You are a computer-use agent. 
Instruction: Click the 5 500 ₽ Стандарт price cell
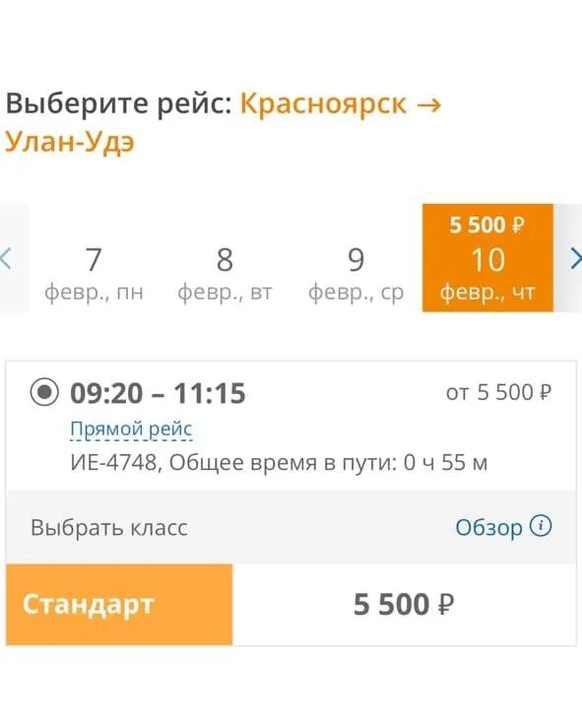404,605
